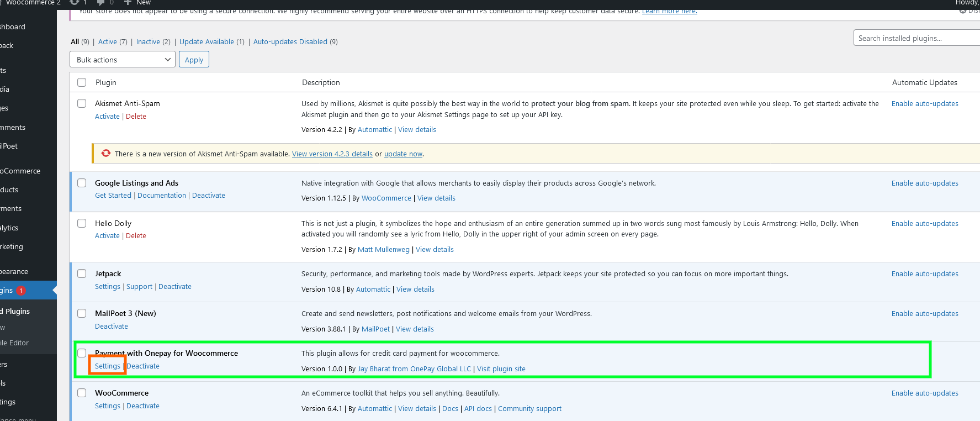Open HTTPS notice Learn more here link
Image resolution: width=980 pixels, height=421 pixels.
pyautogui.click(x=669, y=11)
